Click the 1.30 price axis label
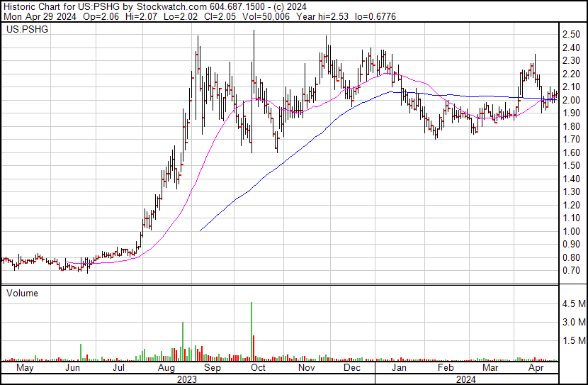This screenshot has width=588, height=385. 571,192
